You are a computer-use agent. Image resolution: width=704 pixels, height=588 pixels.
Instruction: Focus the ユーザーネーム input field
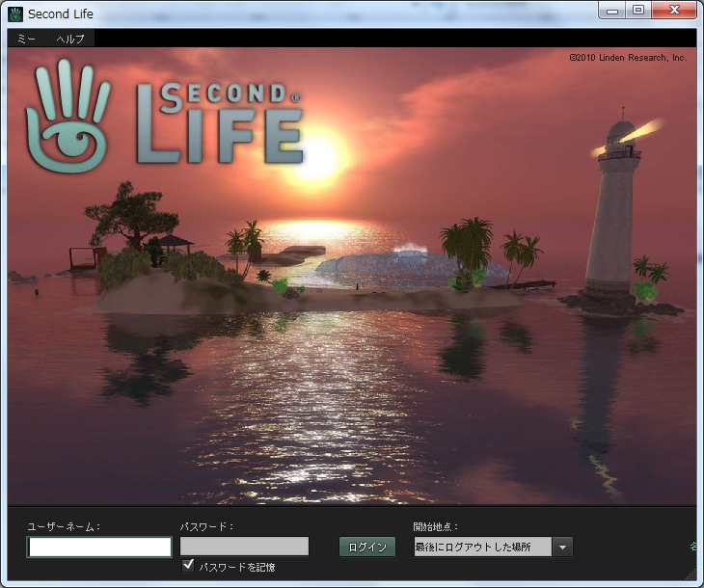99,547
